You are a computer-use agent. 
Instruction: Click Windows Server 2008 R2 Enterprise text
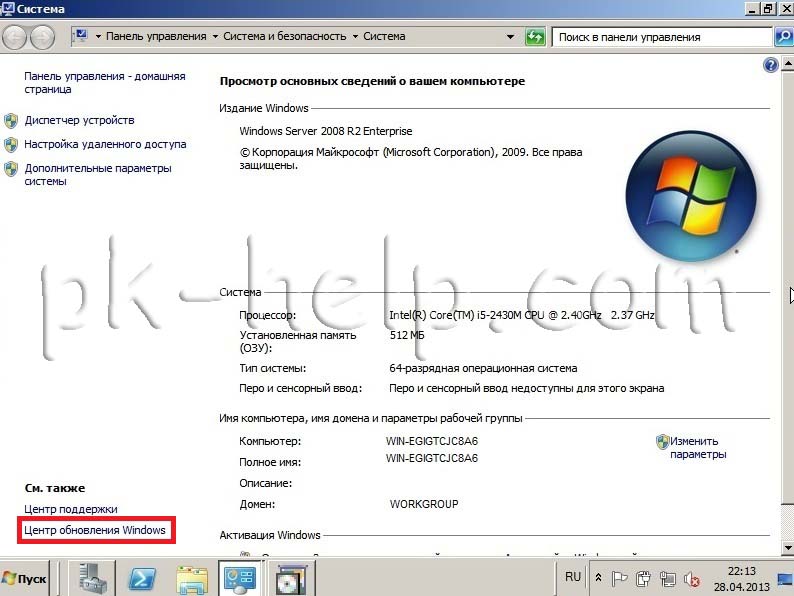326,131
